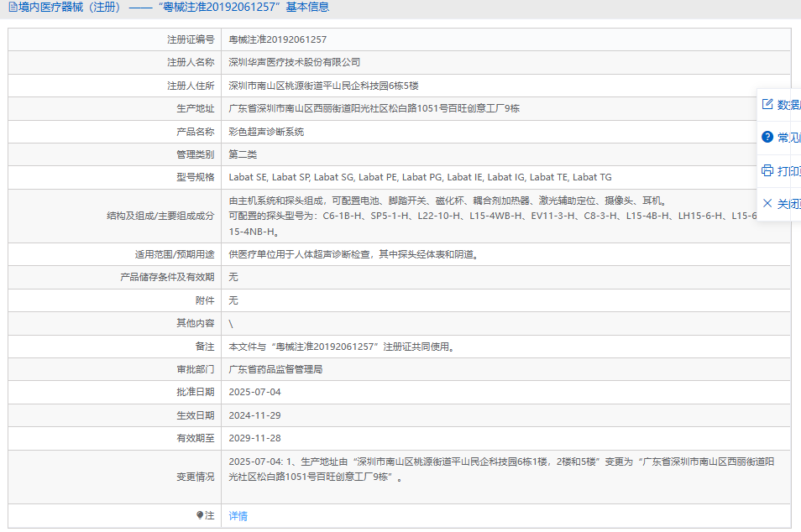Screen dimensions: 801x532
Task: Click production address with 松白路1051号百旺创意工厂9栋 in 生产地址 row
Action: 374,108
